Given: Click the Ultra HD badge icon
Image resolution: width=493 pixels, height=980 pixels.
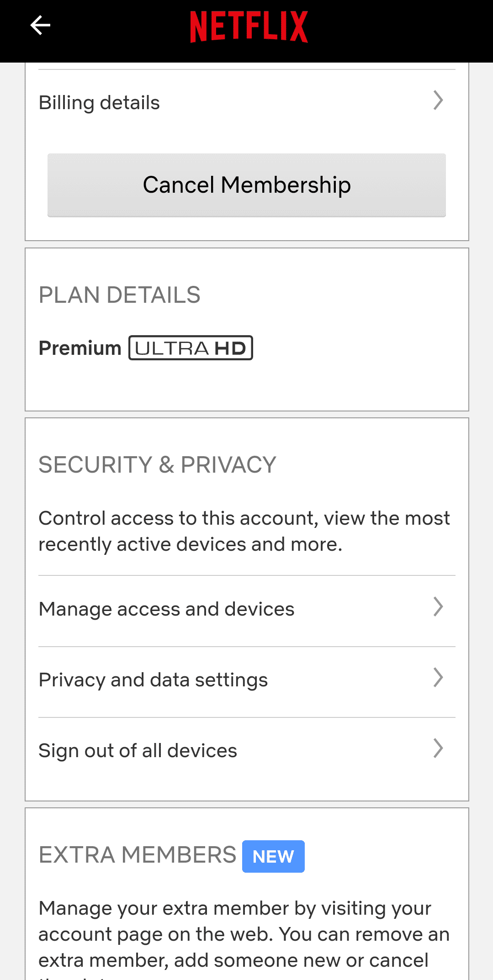Looking at the screenshot, I should [x=191, y=348].
